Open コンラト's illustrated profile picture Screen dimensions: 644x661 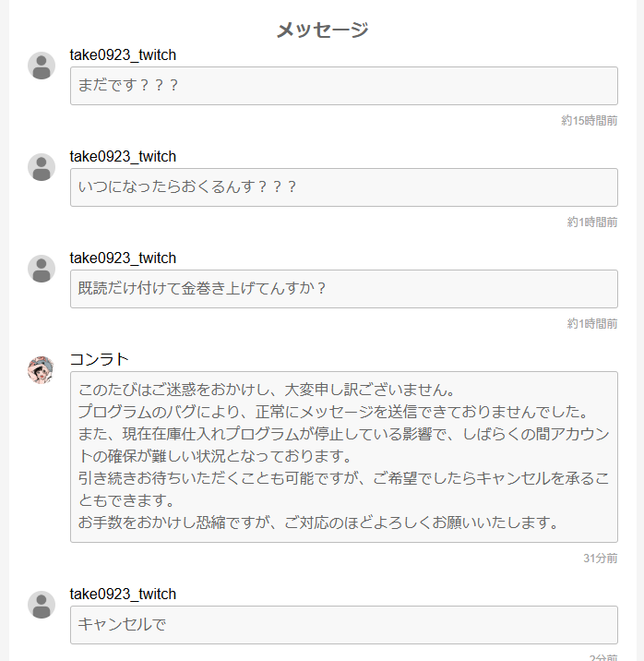pyautogui.click(x=42, y=370)
